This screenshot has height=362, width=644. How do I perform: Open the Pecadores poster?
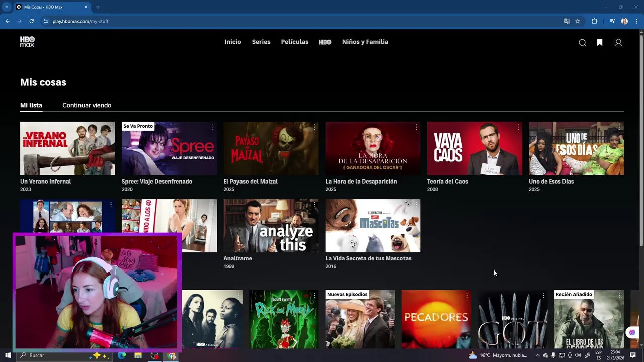[x=436, y=319]
